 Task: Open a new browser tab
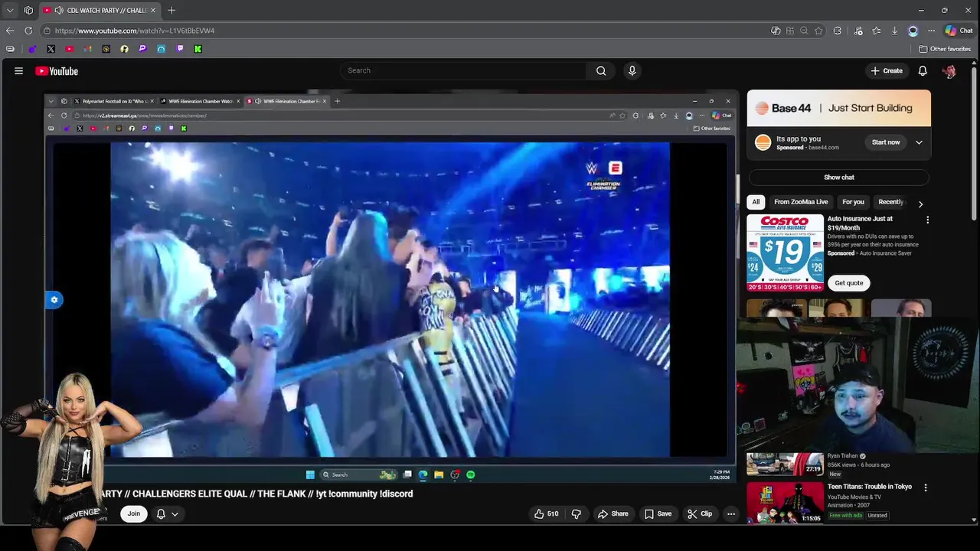click(171, 10)
